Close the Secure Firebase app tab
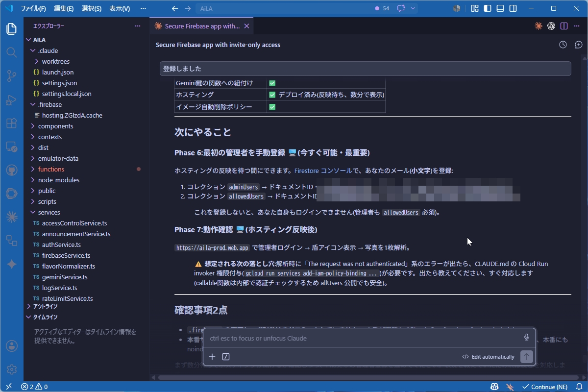The image size is (588, 392). (246, 26)
